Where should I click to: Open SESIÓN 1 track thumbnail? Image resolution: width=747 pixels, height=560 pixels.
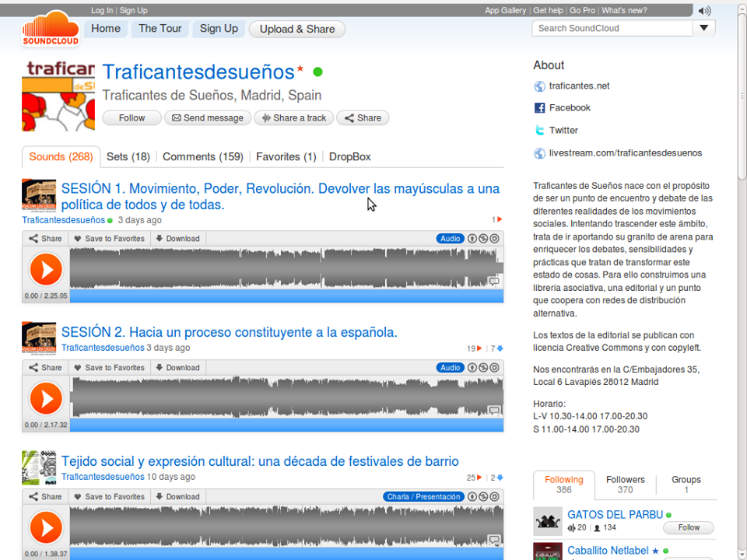[39, 194]
